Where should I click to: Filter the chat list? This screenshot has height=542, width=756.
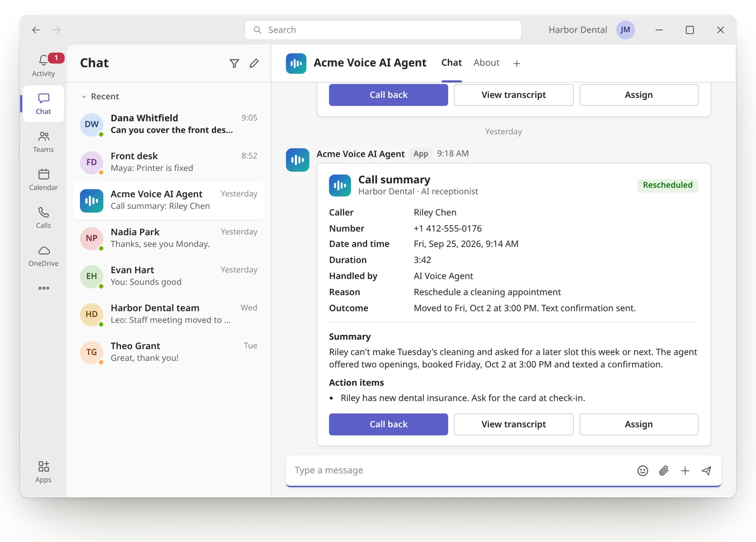234,64
